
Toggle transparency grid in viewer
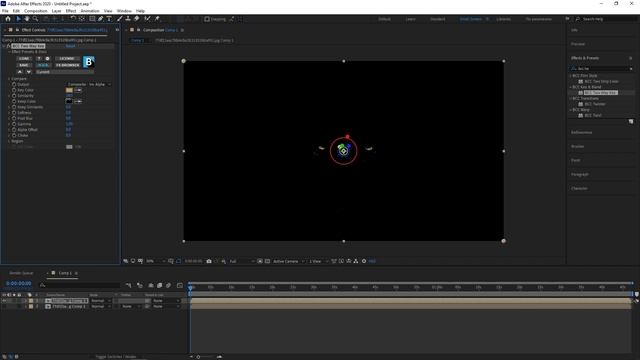(x=267, y=261)
